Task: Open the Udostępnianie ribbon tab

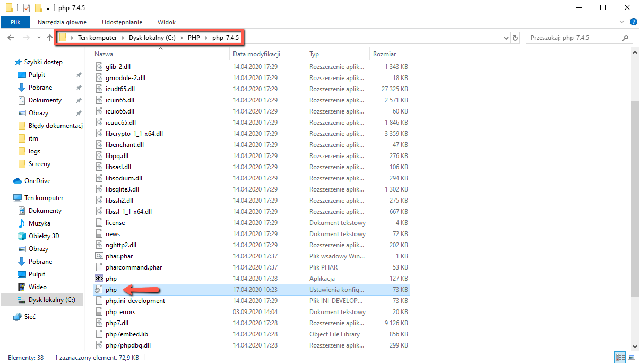Action: coord(122,22)
